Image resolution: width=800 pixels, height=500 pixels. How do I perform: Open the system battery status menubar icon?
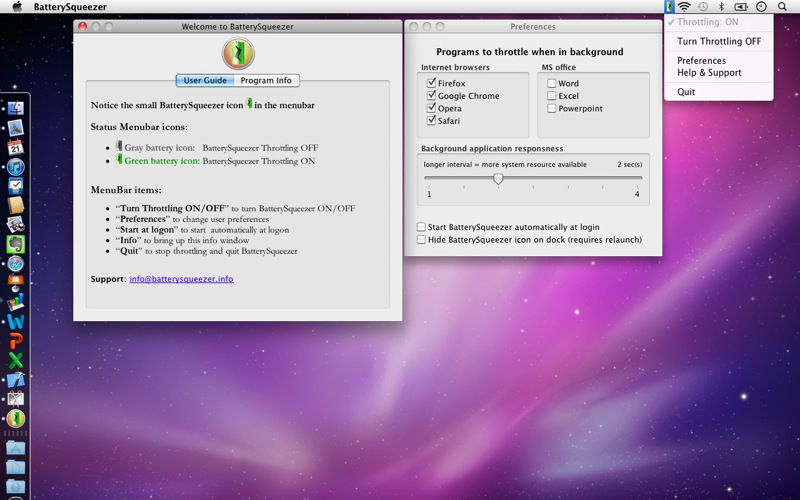[741, 7]
